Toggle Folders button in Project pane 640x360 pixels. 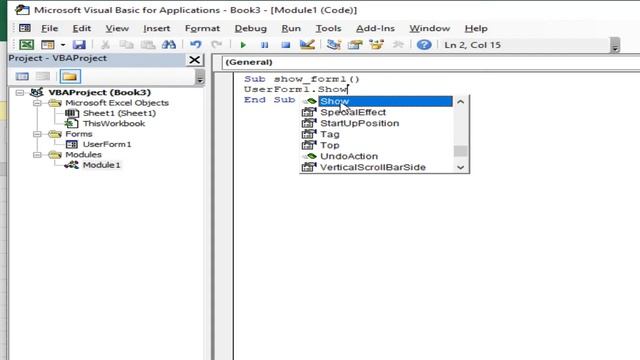[x=70, y=76]
